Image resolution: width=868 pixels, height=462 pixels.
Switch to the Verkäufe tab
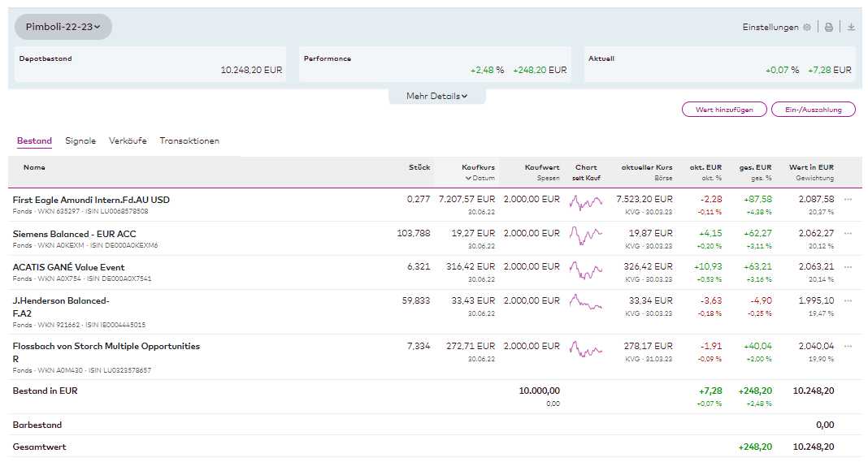(x=128, y=140)
